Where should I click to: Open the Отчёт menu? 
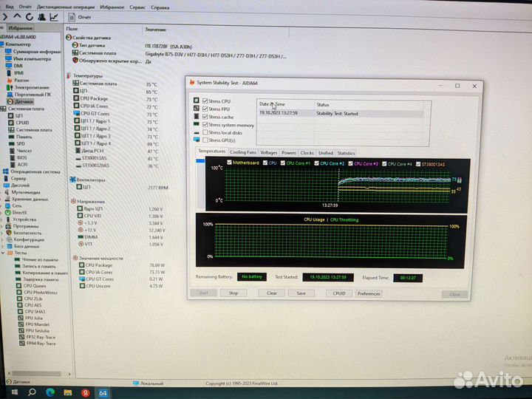tap(25, 7)
